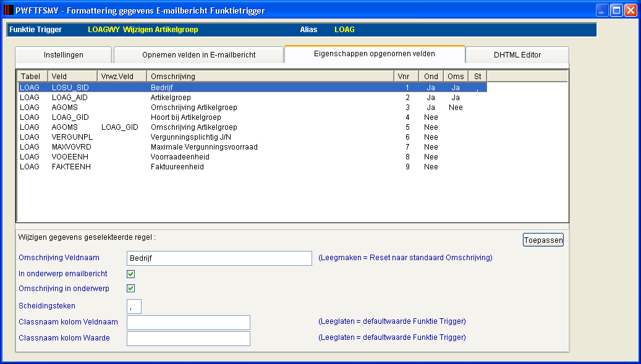
Task: Minimize the PWFTFSMV window
Action: [602, 11]
